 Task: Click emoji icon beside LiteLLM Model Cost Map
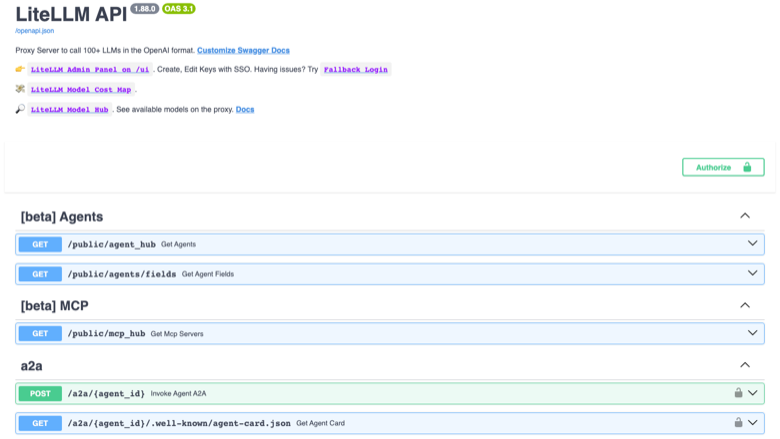click(20, 89)
